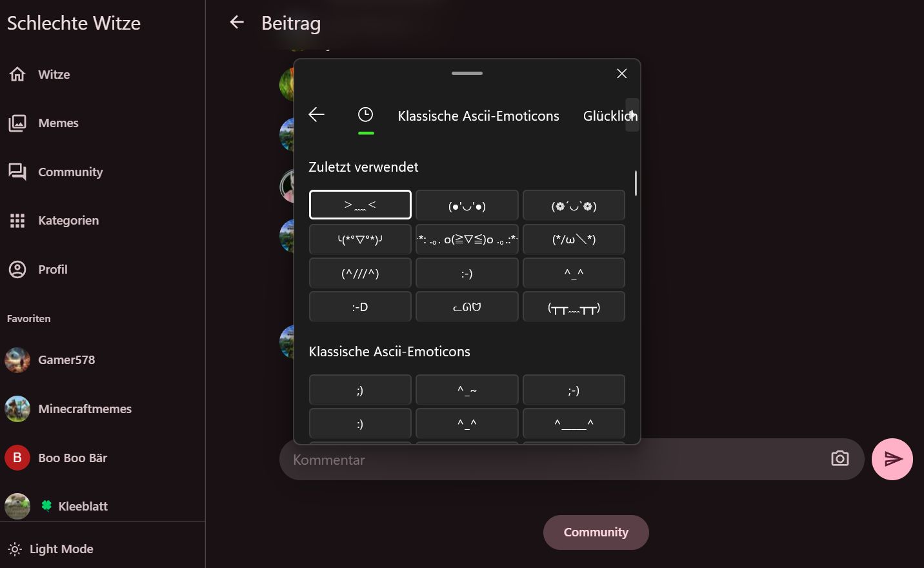The height and width of the screenshot is (568, 924).
Task: Select the recently used clock tab
Action: click(365, 115)
